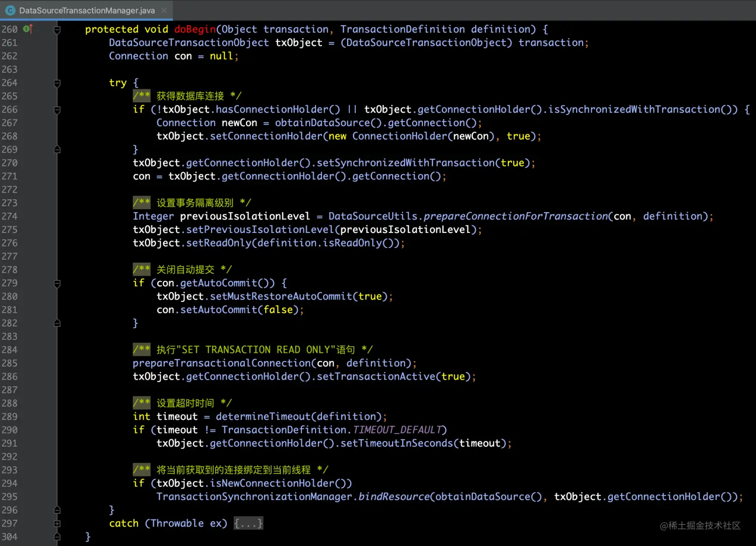Click fold end marker at line 304
Viewport: 756px width, 546px height.
[57, 537]
